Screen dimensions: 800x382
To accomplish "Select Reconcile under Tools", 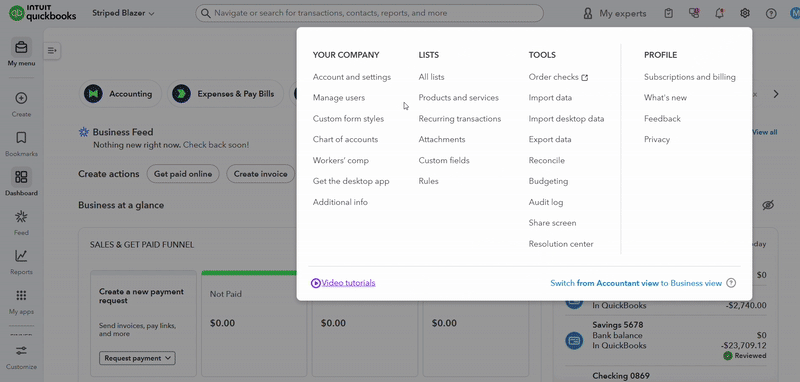I will click(546, 160).
